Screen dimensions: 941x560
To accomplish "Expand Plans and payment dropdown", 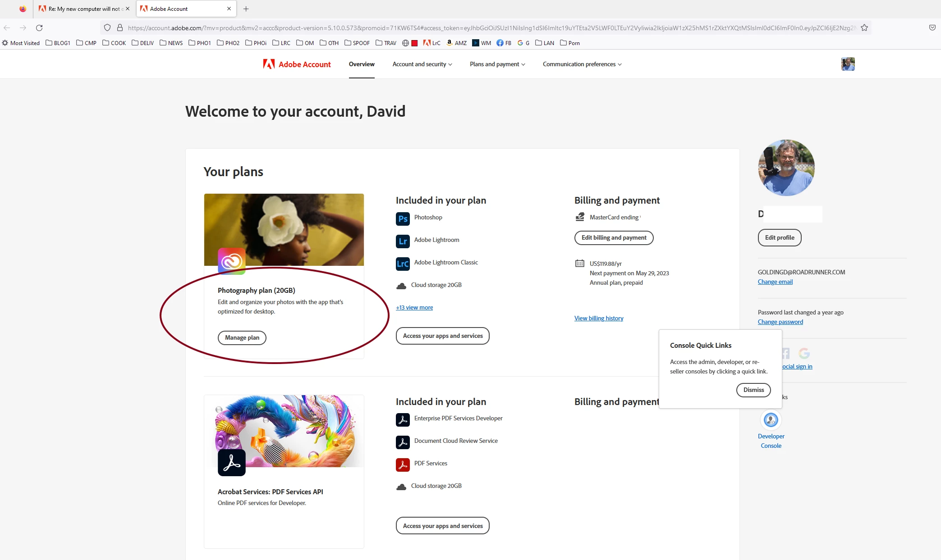I will pyautogui.click(x=497, y=64).
